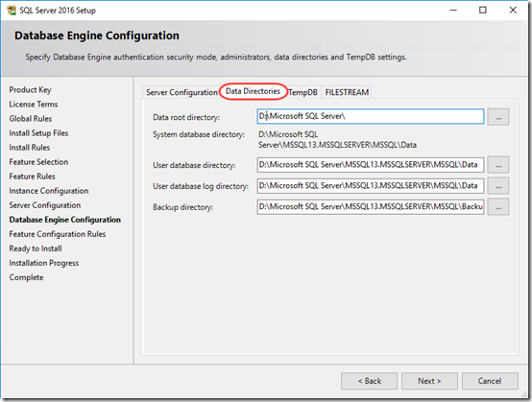Select Complete step in sidebar
The width and height of the screenshot is (532, 402).
[26, 277]
